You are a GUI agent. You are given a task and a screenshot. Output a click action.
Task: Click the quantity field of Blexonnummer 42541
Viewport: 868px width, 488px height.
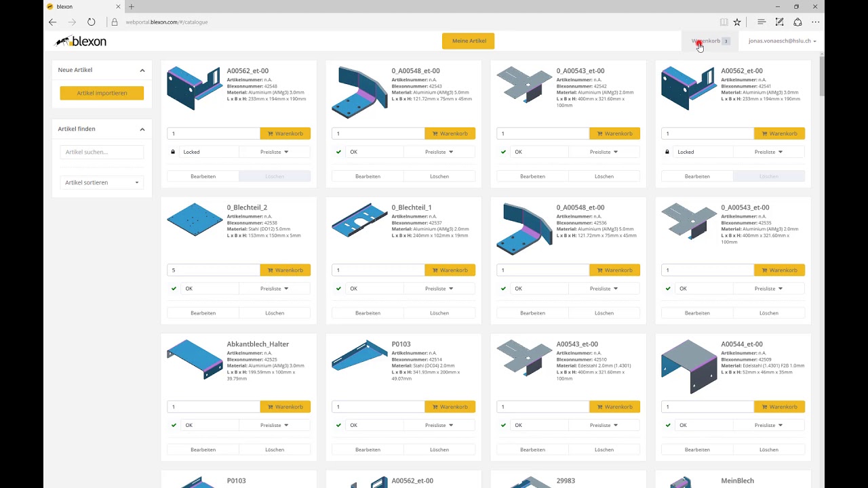point(708,134)
